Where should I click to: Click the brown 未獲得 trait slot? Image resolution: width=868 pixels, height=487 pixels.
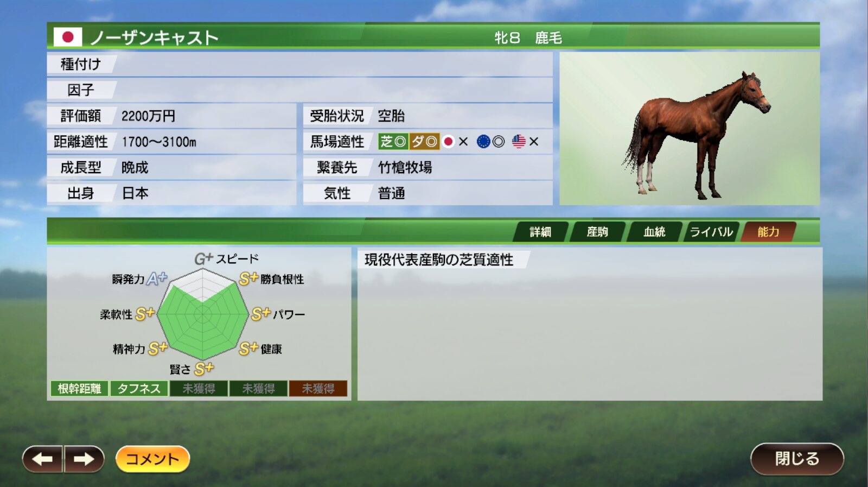coord(318,389)
